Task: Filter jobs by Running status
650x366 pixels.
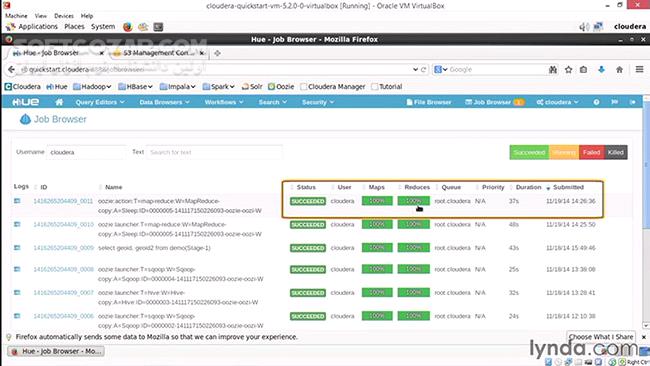Action: pos(564,152)
